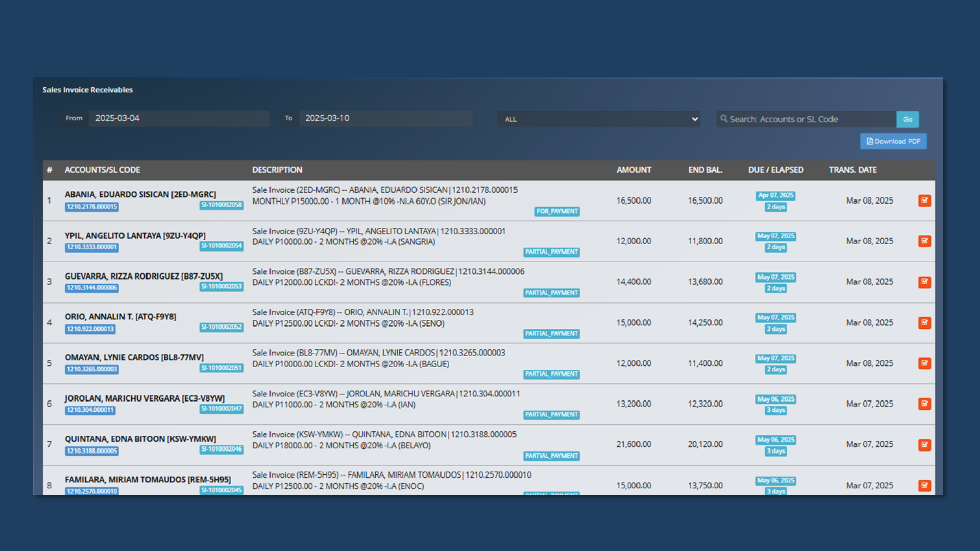The image size is (980, 551).
Task: Click the DUE / ELAPSED column header
Action: (776, 170)
